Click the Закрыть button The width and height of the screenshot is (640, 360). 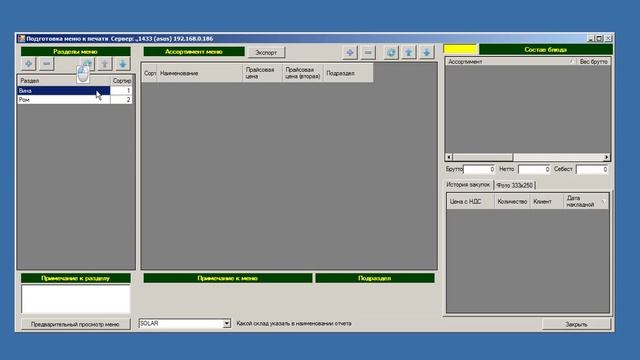(576, 324)
